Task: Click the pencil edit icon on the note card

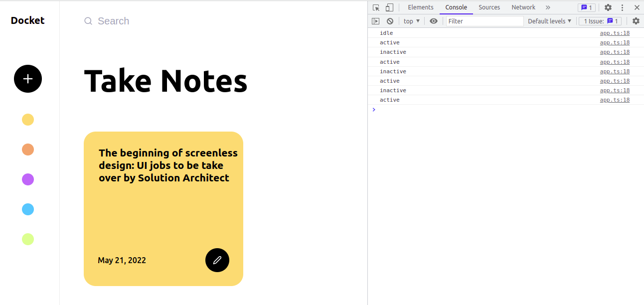Action: click(x=217, y=260)
